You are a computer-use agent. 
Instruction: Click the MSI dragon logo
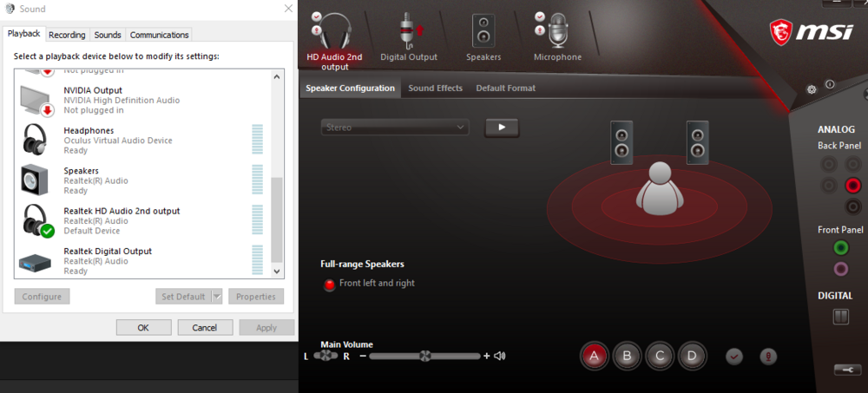pos(780,33)
